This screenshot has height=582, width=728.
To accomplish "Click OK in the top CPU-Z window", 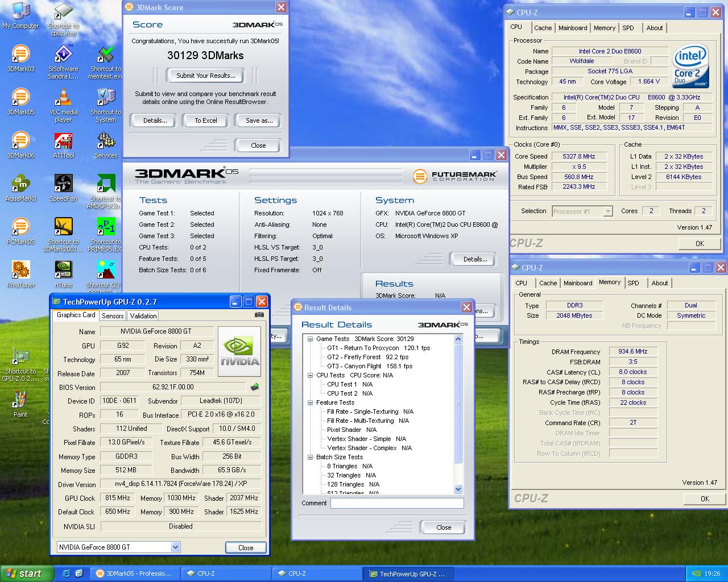I will click(700, 243).
